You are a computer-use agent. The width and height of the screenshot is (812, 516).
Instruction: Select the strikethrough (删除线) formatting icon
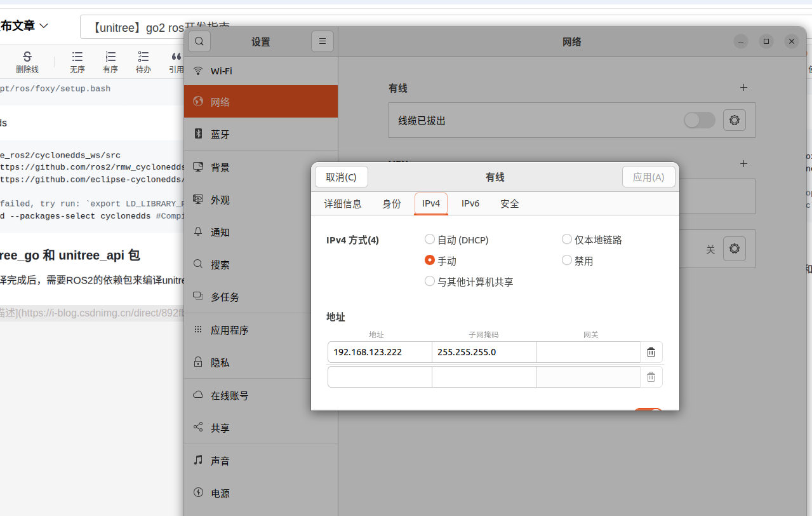pos(27,62)
